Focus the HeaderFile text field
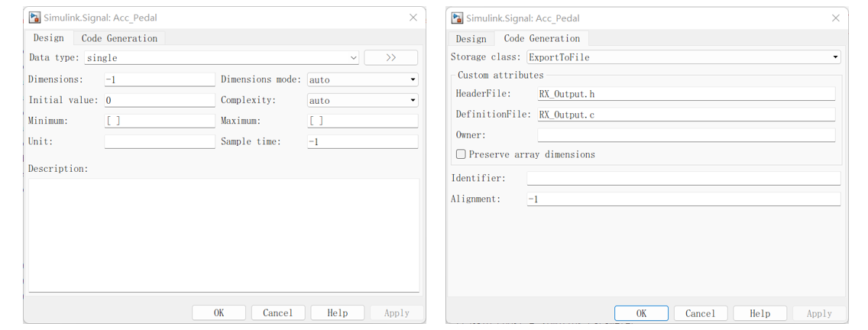 point(685,93)
